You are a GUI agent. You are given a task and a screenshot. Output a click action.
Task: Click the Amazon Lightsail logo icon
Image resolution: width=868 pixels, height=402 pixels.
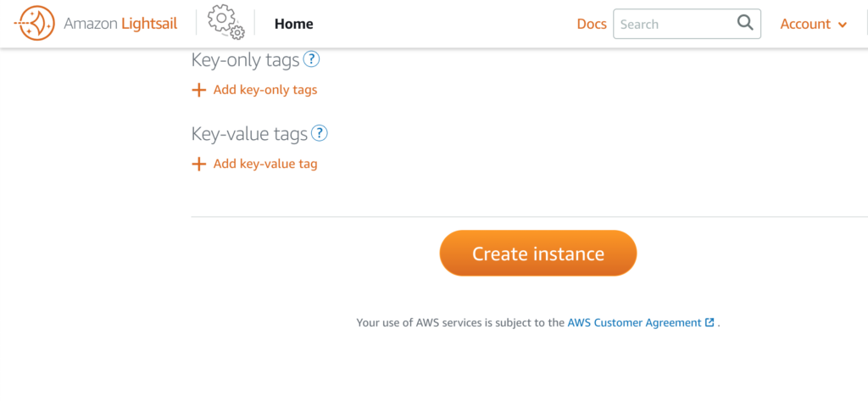point(34,24)
